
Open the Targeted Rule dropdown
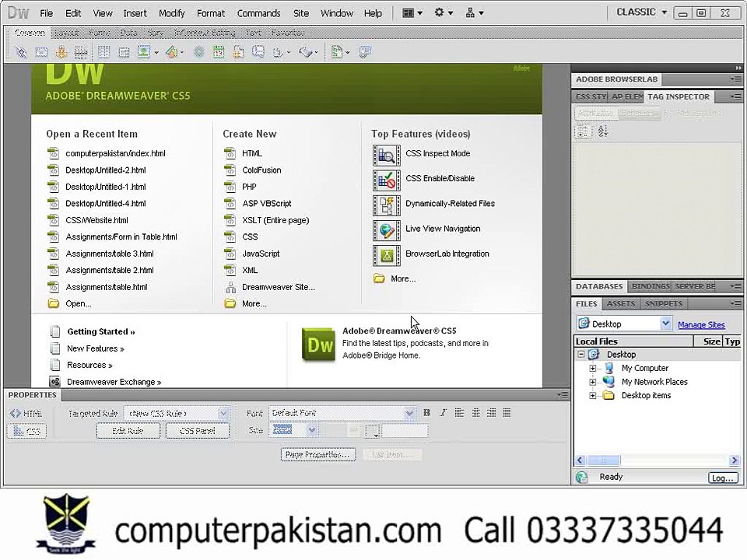point(223,413)
